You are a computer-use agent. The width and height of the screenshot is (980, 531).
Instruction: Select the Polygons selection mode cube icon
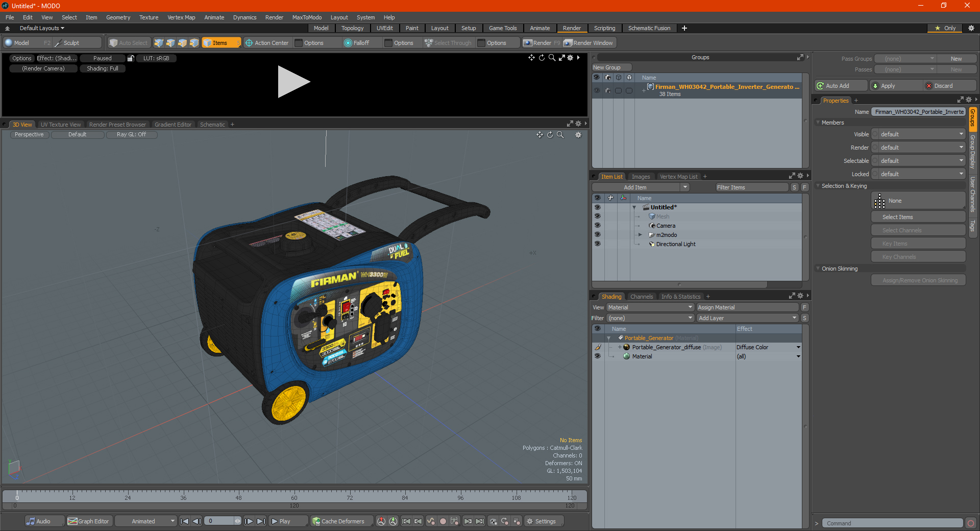182,43
